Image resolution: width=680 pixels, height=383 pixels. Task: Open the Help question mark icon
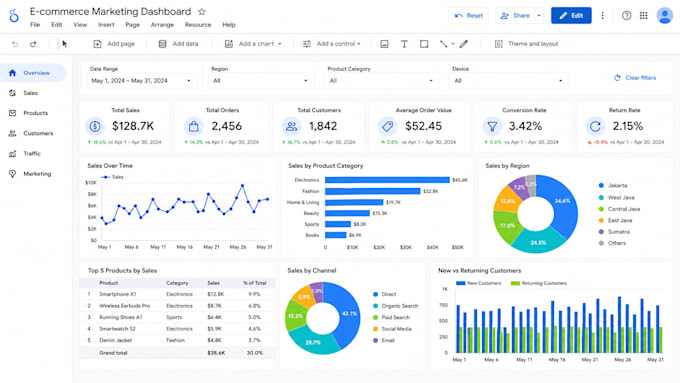[626, 16]
